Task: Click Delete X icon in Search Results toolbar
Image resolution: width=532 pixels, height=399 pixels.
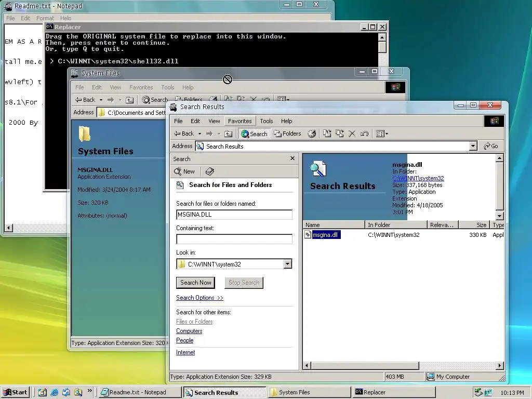Action: tap(352, 134)
